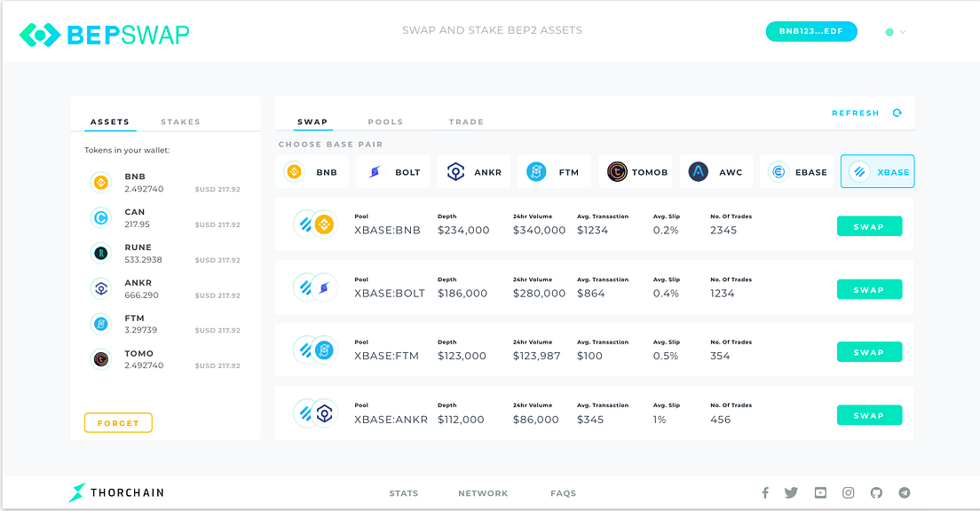Screen dimensions: 980x511
Task: Select BNB as base pair
Action: 312,171
